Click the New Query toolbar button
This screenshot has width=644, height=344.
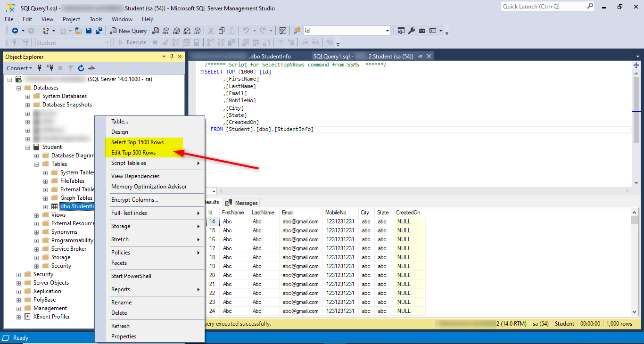[128, 31]
